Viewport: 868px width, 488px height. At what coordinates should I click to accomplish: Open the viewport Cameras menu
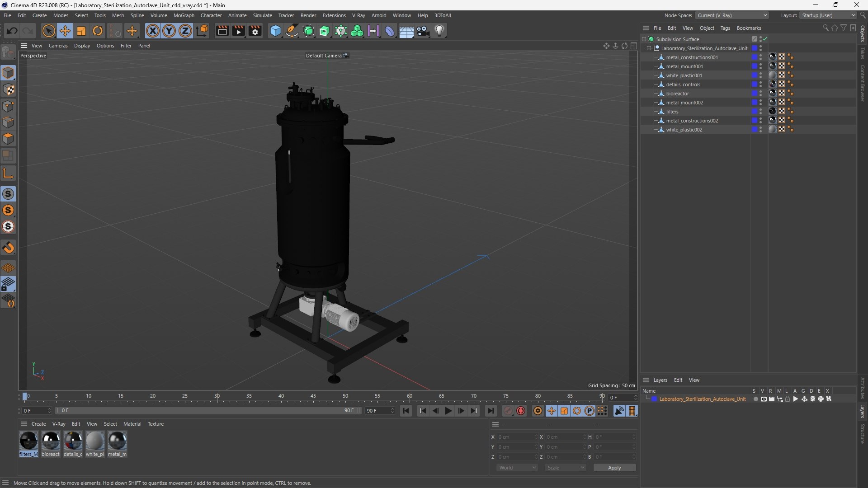pyautogui.click(x=58, y=46)
